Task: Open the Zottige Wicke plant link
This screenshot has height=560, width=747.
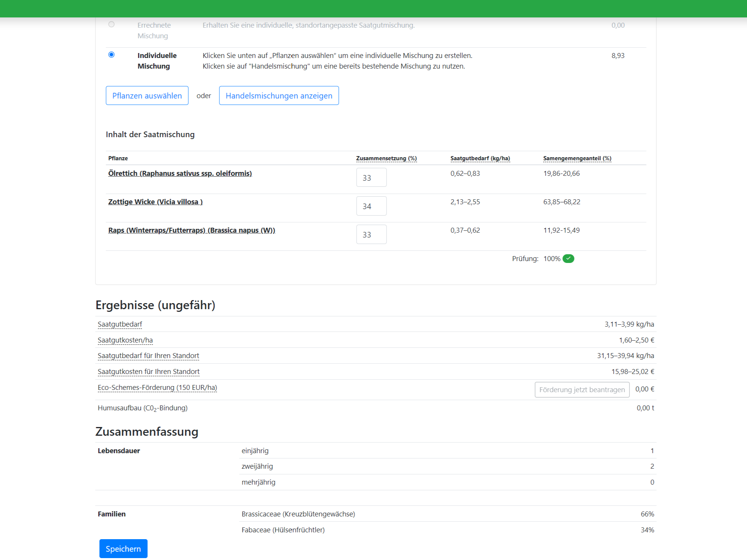Action: (x=155, y=202)
